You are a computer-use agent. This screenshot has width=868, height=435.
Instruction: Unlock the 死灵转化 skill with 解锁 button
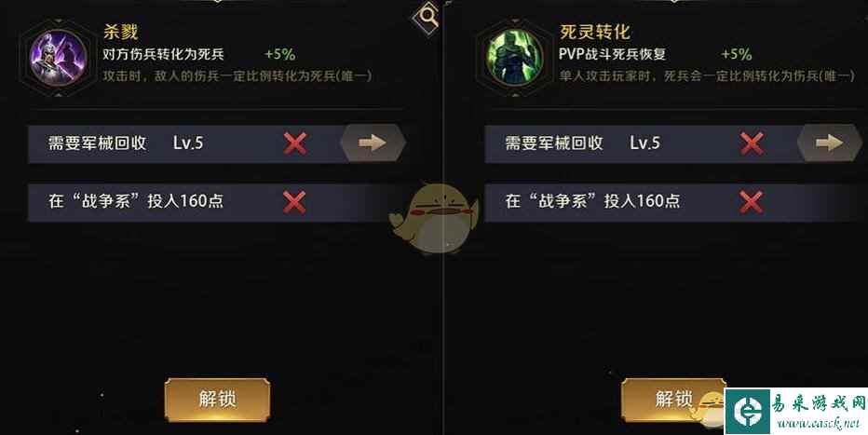[673, 399]
